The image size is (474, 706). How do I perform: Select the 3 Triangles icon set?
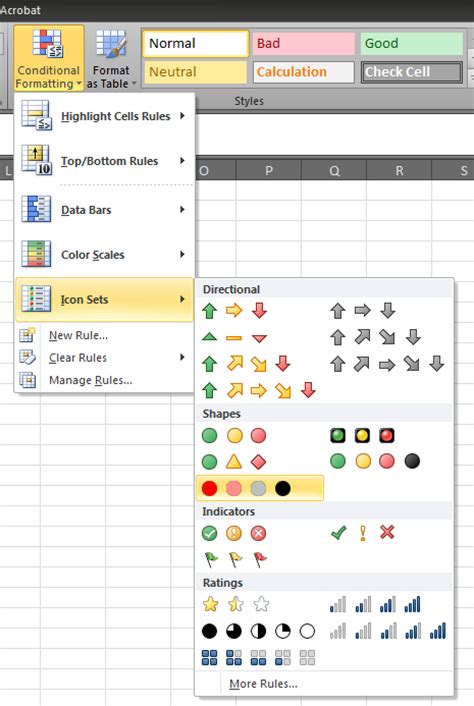point(235,337)
